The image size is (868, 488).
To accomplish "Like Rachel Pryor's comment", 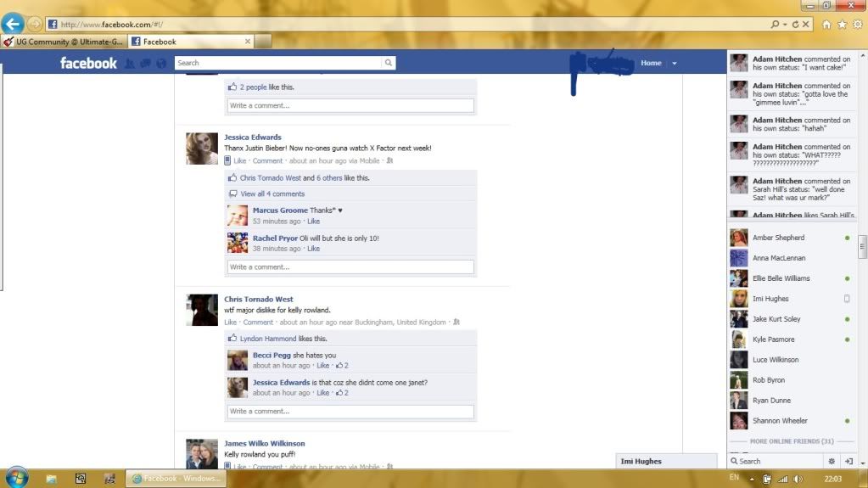I will [313, 249].
